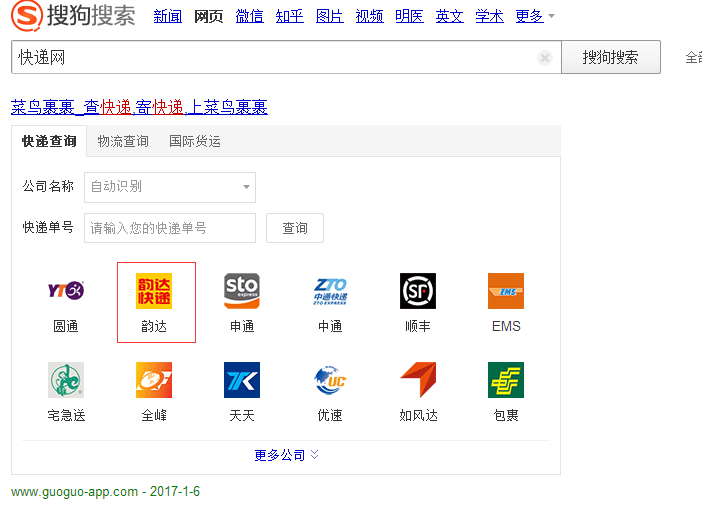Click the 中通 text label
The width and height of the screenshot is (702, 517).
[330, 326]
